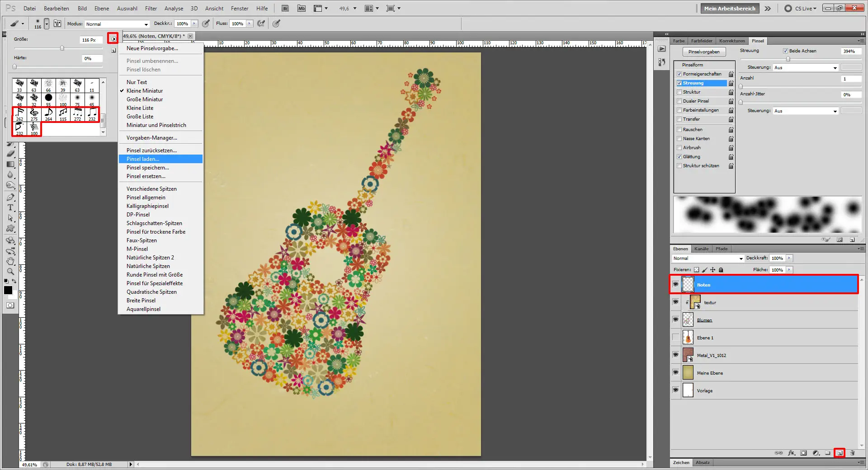Click the Pinselvorgaben button
Viewport: 868px width, 470px height.
pyautogui.click(x=704, y=51)
